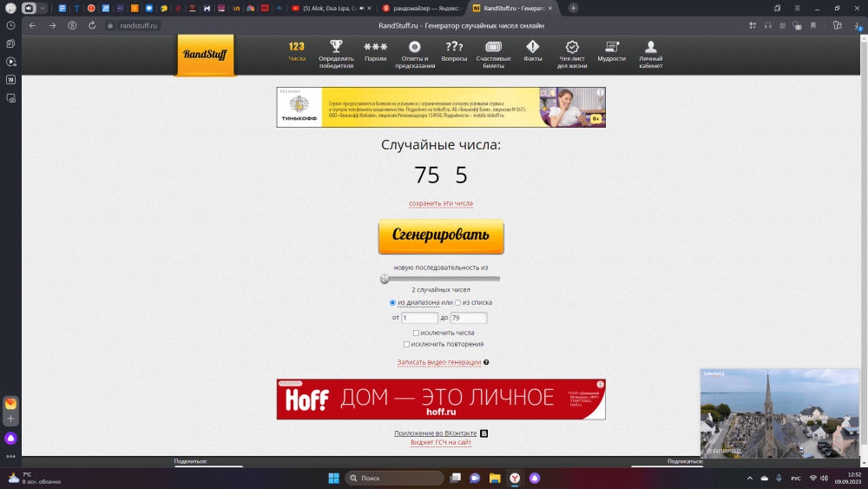
Task: Enable 'исключить числа' checkbox
Action: coord(417,333)
